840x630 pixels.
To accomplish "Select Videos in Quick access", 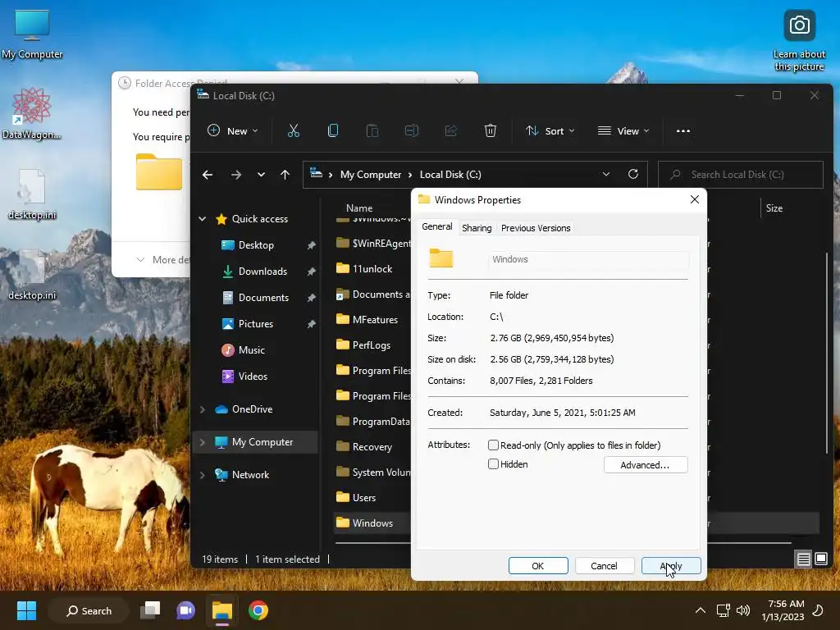I will [253, 377].
